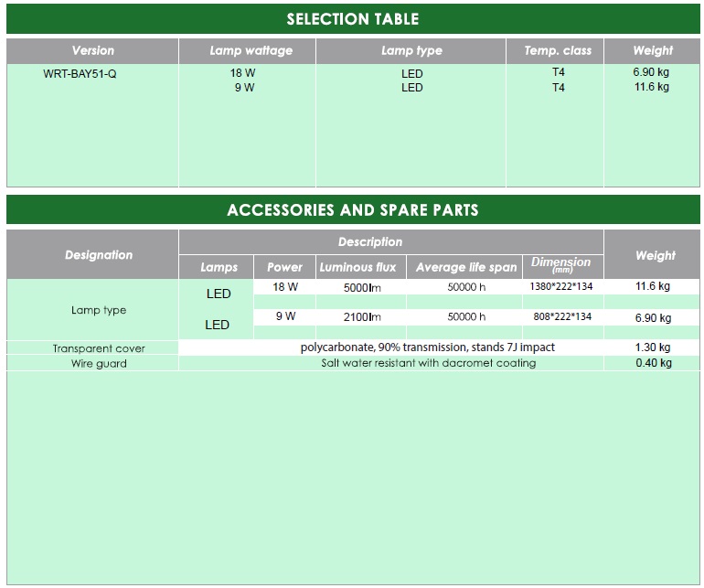Image resolution: width=704 pixels, height=588 pixels.
Task: Select the WRT-BAY51-Q version cell
Action: pos(80,74)
